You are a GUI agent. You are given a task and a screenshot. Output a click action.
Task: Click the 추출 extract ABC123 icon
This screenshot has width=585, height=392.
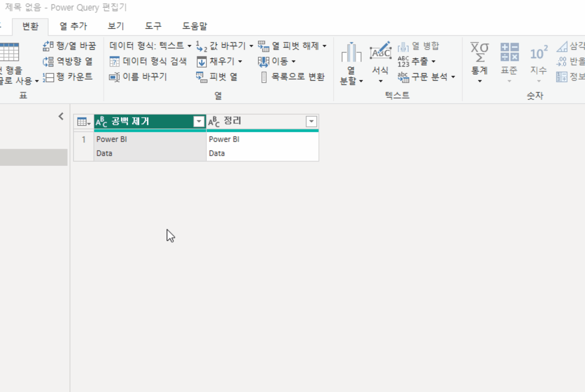click(x=403, y=61)
